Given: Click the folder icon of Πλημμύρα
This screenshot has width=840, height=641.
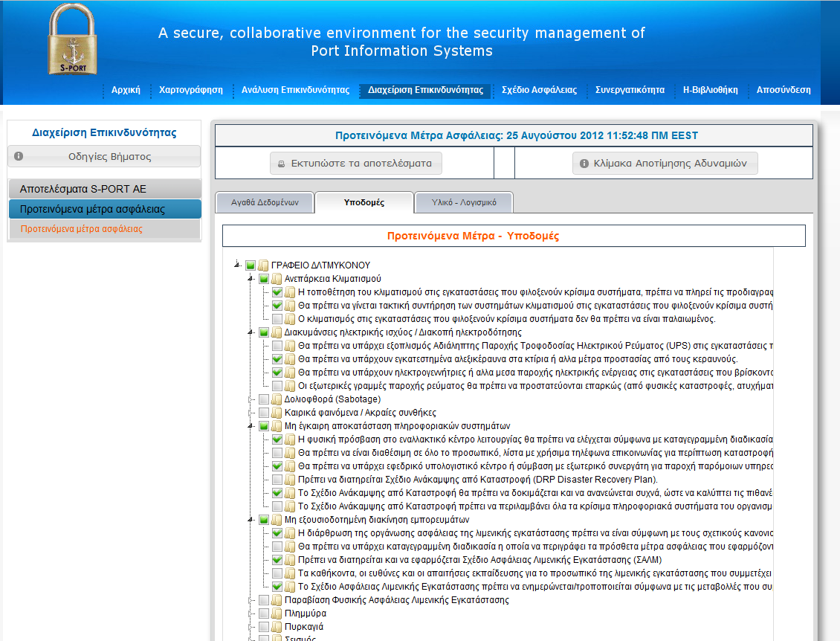Looking at the screenshot, I should (277, 613).
